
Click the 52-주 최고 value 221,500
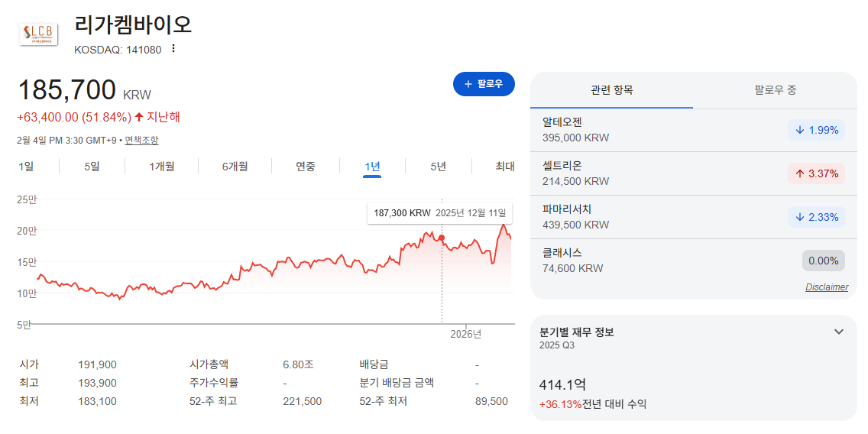point(302,401)
